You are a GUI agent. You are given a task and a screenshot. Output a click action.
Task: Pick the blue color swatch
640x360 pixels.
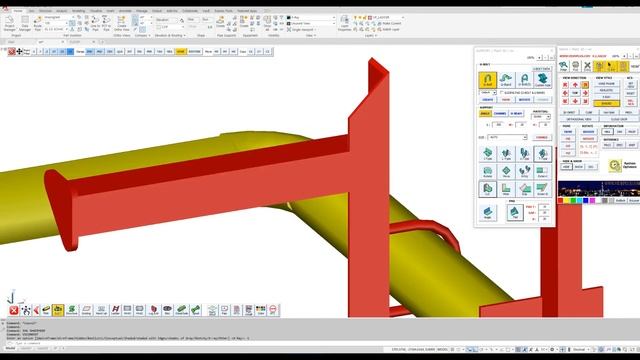(586, 200)
